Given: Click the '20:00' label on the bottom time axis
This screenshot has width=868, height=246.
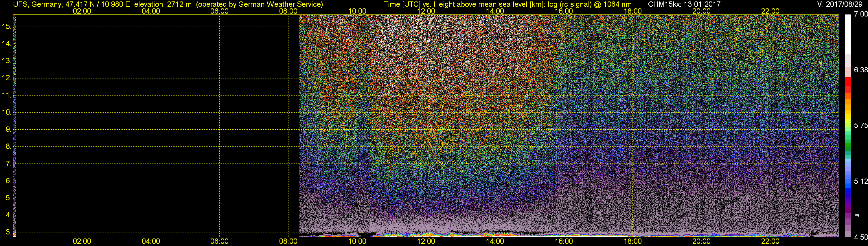Looking at the screenshot, I should tap(701, 241).
